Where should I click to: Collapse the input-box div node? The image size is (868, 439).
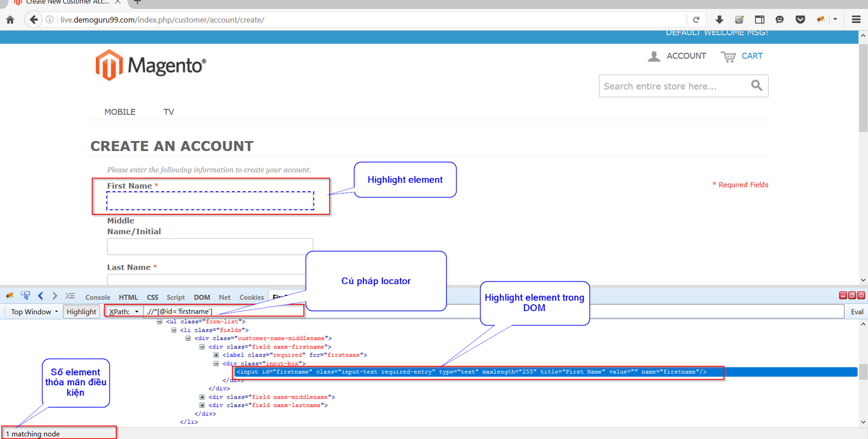pos(216,364)
